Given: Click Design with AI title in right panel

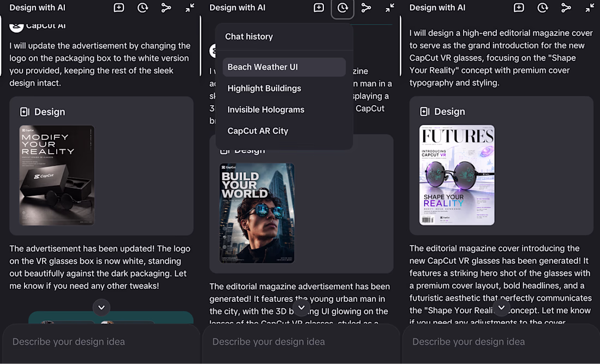Looking at the screenshot, I should tap(437, 8).
